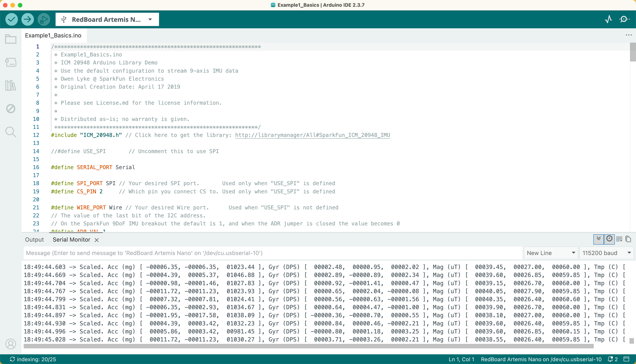The image size is (636, 364).
Task: Open the SparkFun ICM 20948 library link
Action: click(312, 135)
